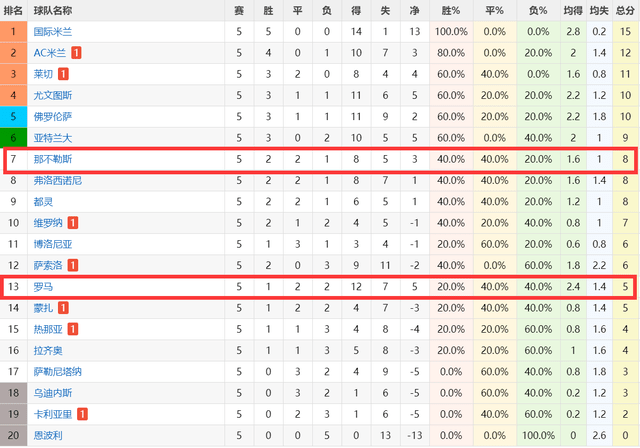Click the red badge next to 莱切

pyautogui.click(x=63, y=74)
